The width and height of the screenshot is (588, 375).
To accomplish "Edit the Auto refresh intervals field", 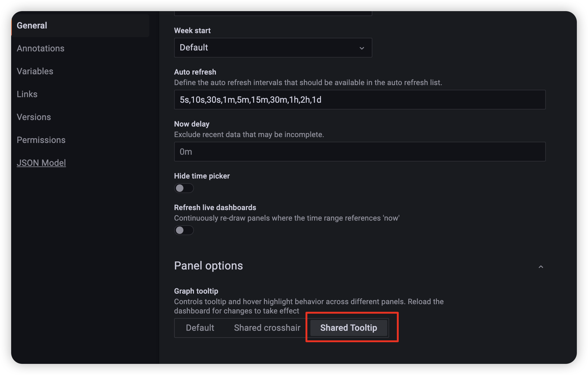I will pos(359,100).
